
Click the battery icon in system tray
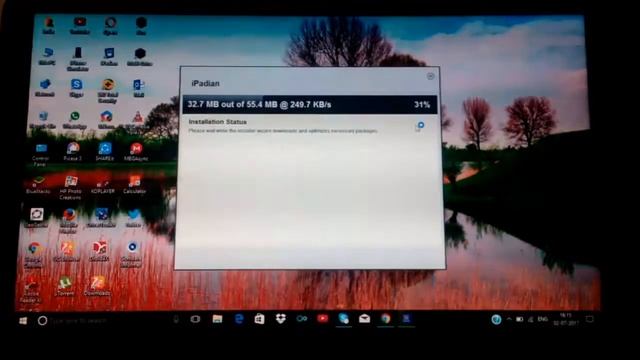[520, 319]
